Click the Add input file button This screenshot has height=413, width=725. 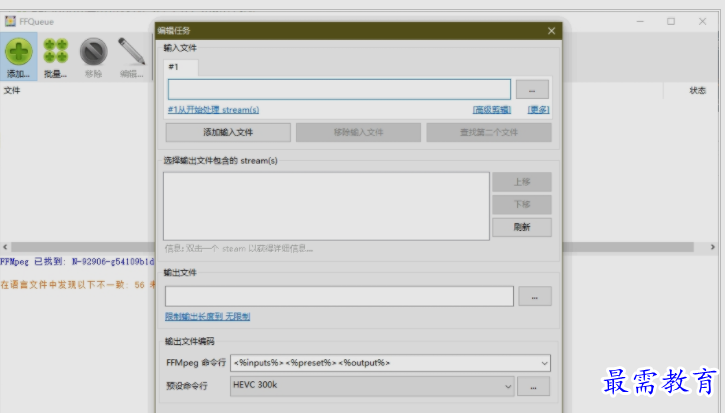(x=228, y=132)
